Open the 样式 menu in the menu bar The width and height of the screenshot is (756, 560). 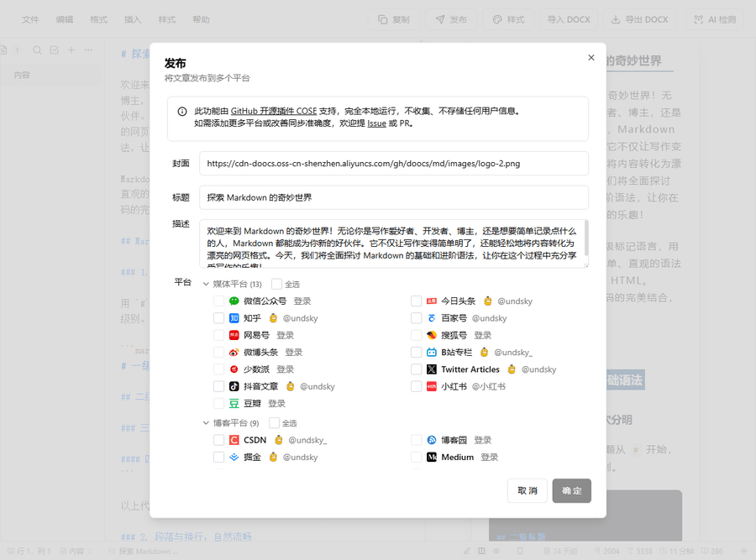pyautogui.click(x=167, y=19)
